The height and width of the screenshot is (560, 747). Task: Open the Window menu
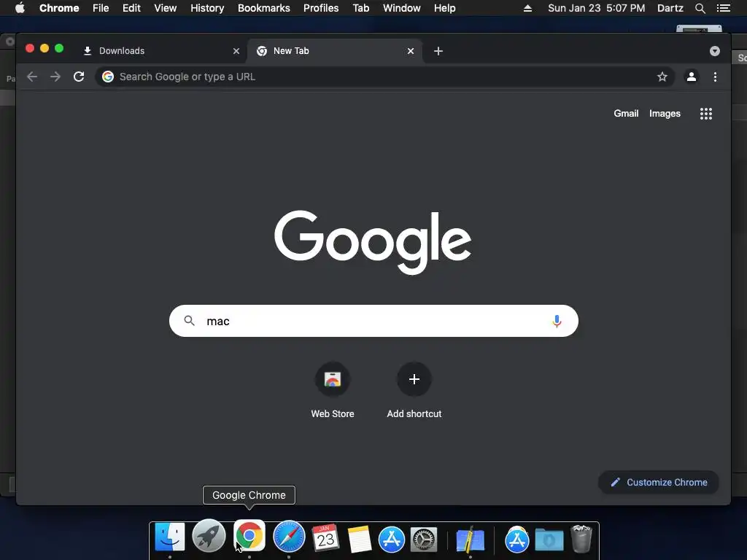[402, 8]
